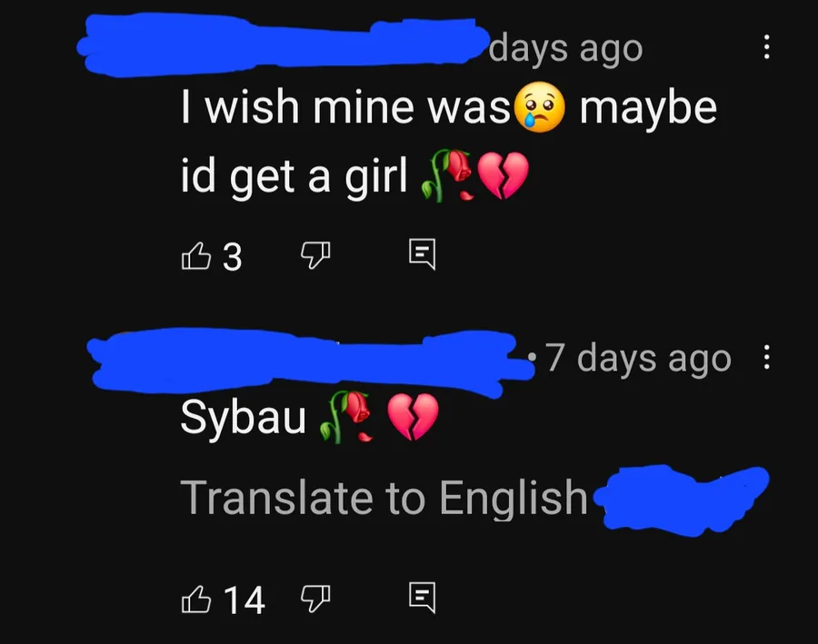The image size is (818, 644).
Task: Click the "7 days ago" timestamp
Action: click(x=639, y=359)
